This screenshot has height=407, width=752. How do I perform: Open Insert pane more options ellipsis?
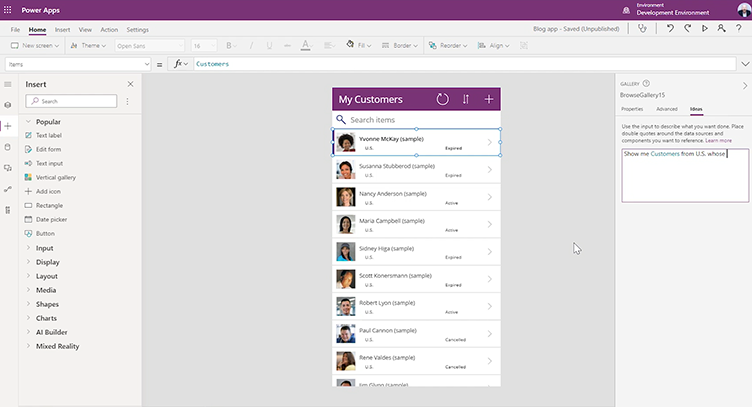pyautogui.click(x=128, y=101)
